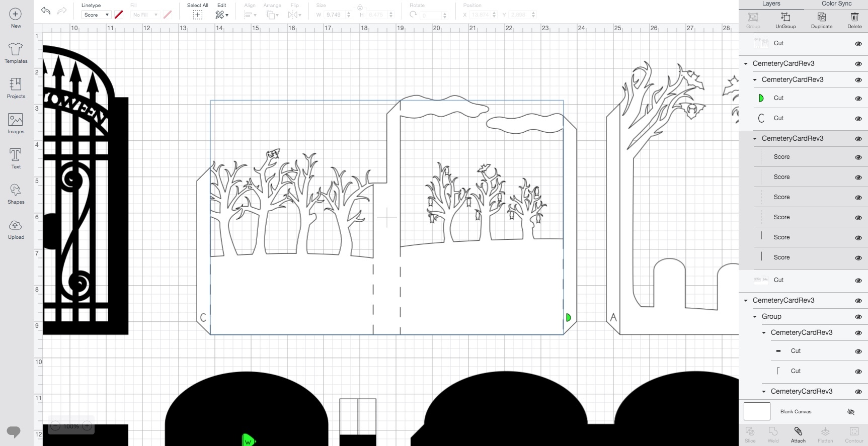Click the 100% zoom level label
Viewport: 868px width, 446px height.
click(x=71, y=426)
